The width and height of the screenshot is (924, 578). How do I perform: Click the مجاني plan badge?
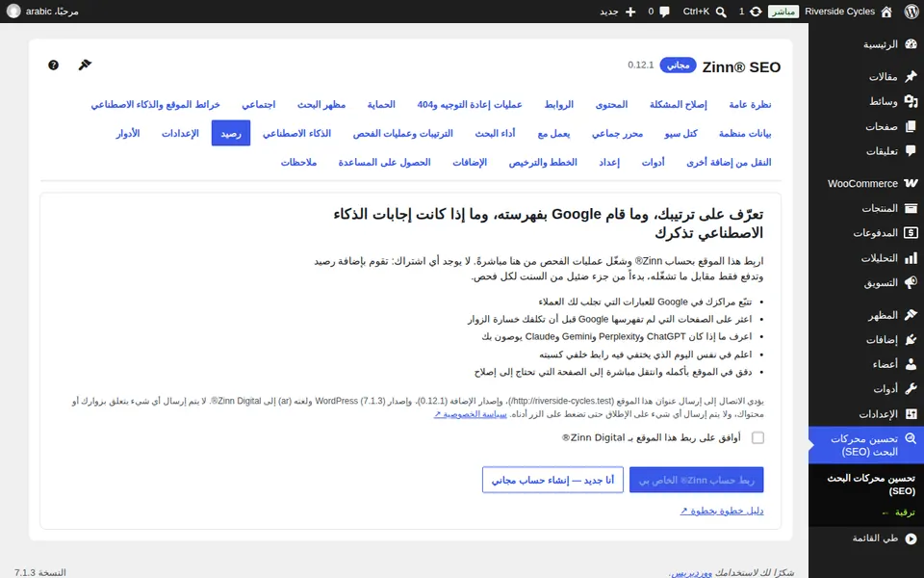point(679,65)
